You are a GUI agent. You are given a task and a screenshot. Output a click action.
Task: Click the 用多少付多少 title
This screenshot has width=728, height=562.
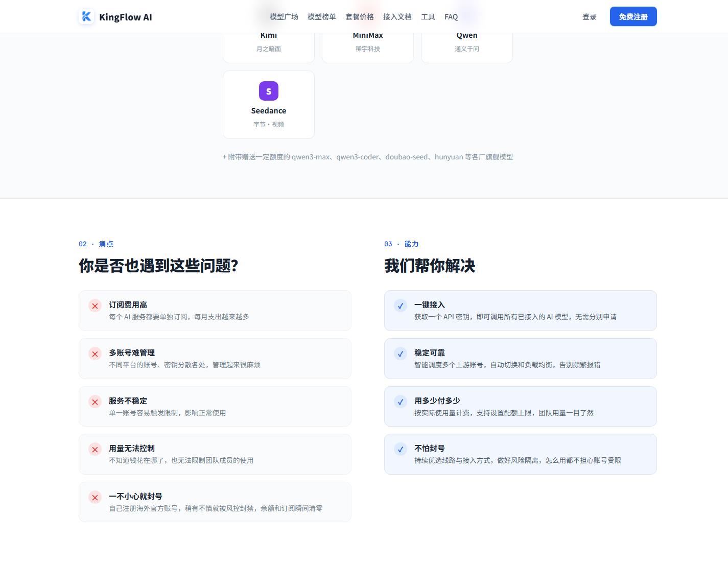[437, 401]
